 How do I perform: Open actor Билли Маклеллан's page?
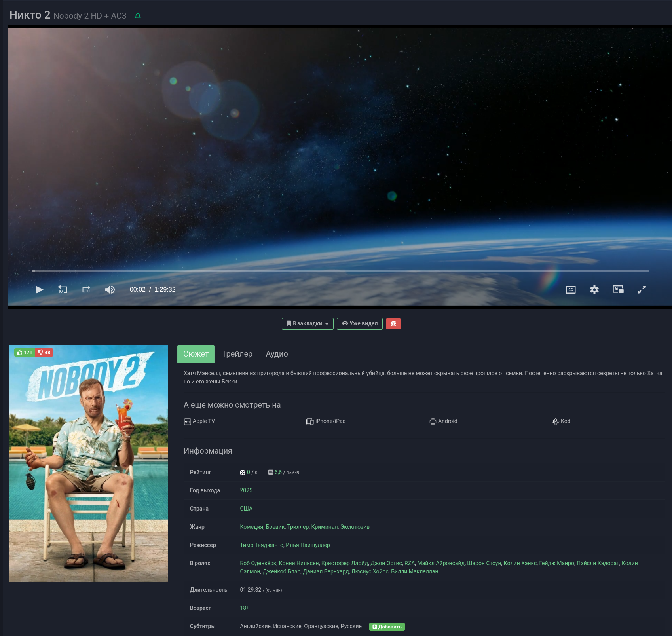pos(415,571)
